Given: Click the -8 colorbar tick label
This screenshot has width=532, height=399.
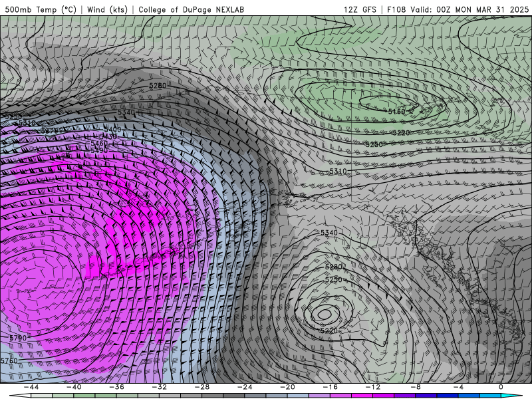Looking at the screenshot, I should click(416, 387).
